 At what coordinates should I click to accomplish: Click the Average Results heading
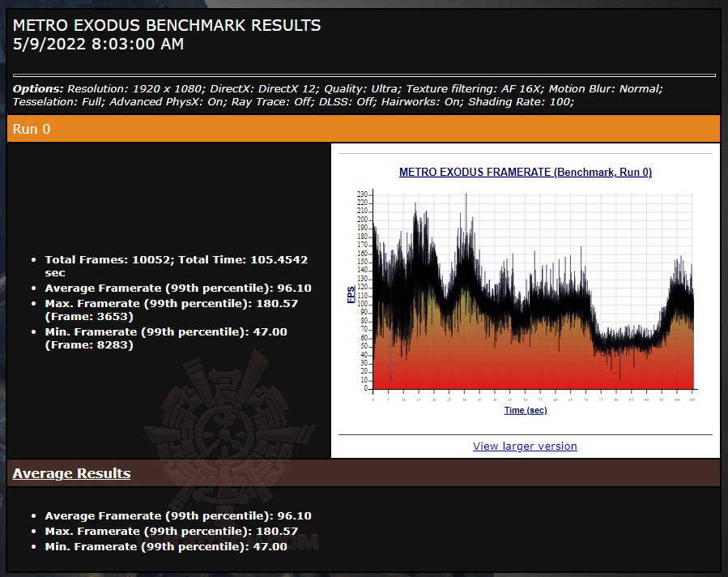pos(71,473)
